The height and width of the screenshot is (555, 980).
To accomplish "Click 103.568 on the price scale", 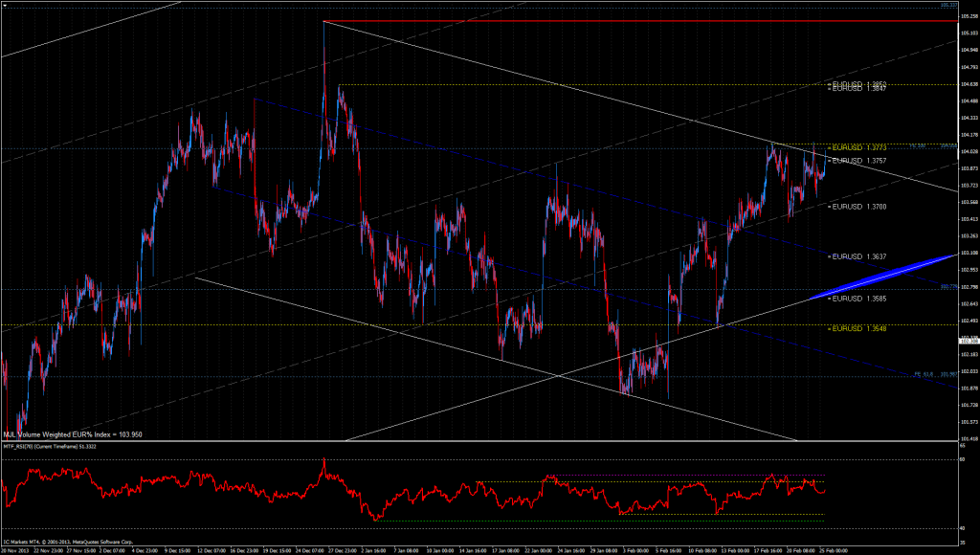I will click(x=969, y=202).
